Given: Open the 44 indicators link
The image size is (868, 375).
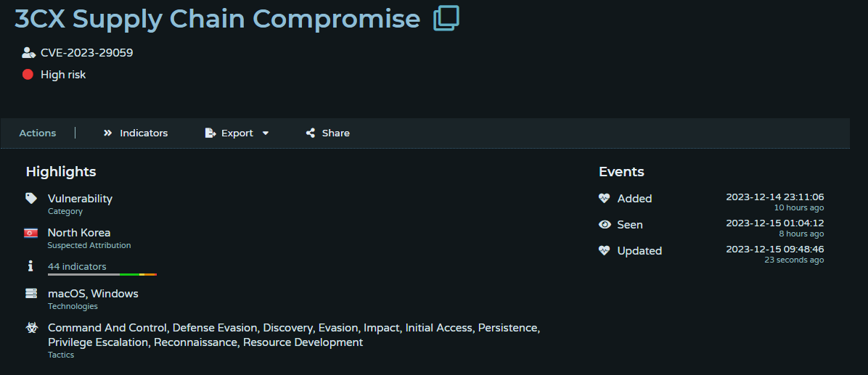Looking at the screenshot, I should [x=77, y=267].
